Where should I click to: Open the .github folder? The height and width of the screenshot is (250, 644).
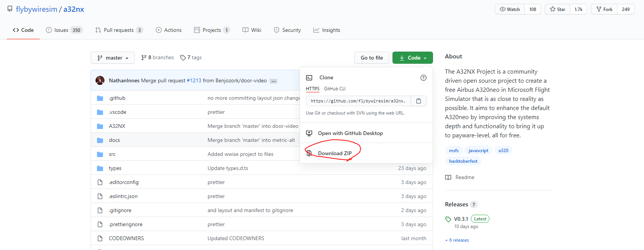pos(117,98)
